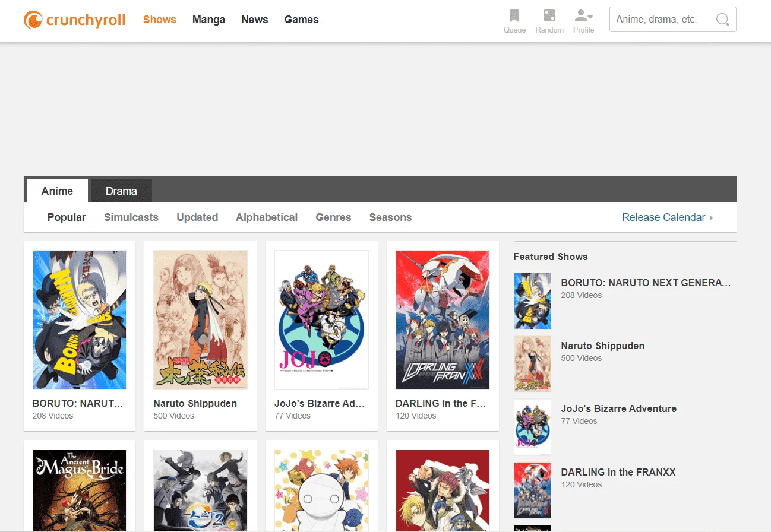Image resolution: width=771 pixels, height=532 pixels.
Task: Click the "BORUTO: NARUT..." grid title
Action: point(78,403)
